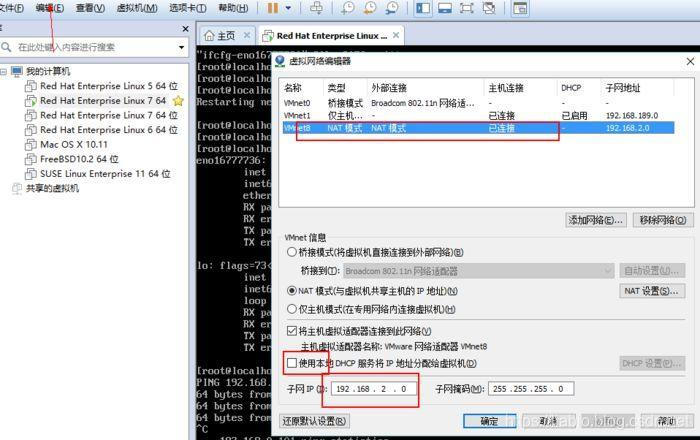
Task: Open the snapshot manager icon
Action: click(x=392, y=8)
